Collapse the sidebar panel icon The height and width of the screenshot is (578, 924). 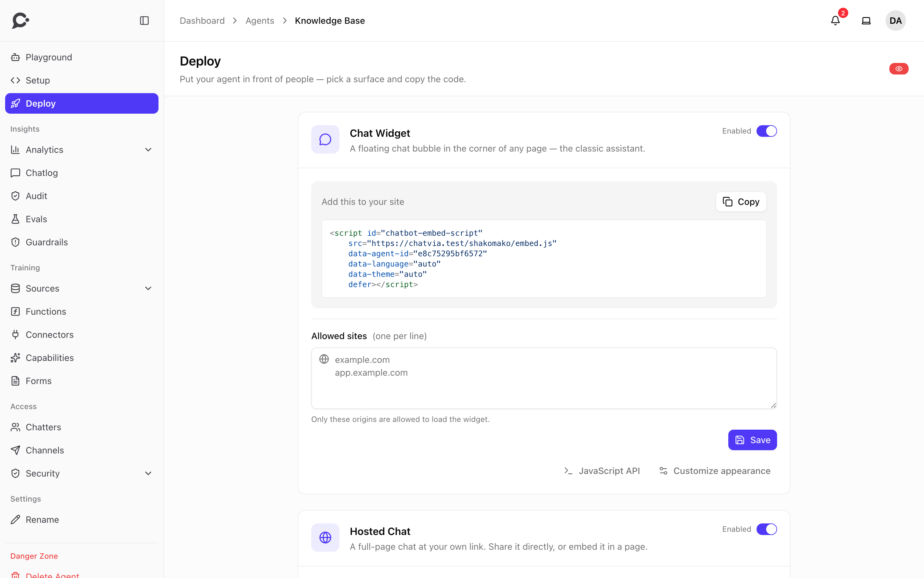point(144,21)
